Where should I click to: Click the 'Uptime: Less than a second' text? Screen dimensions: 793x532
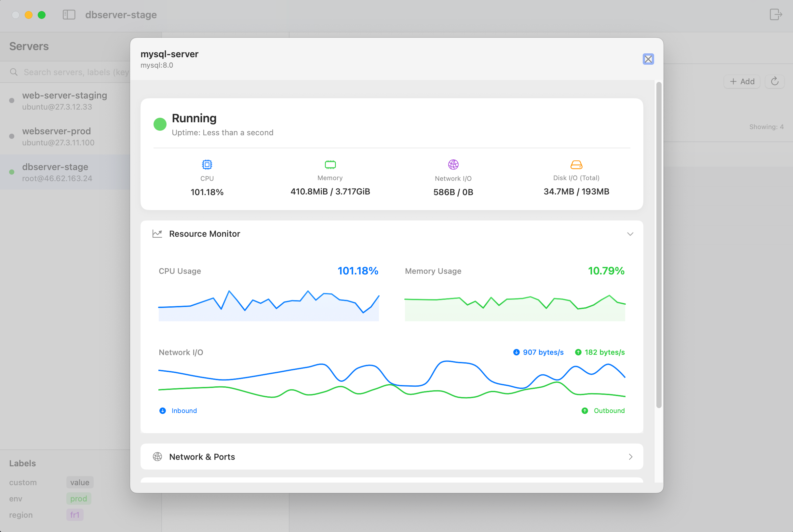pos(222,133)
